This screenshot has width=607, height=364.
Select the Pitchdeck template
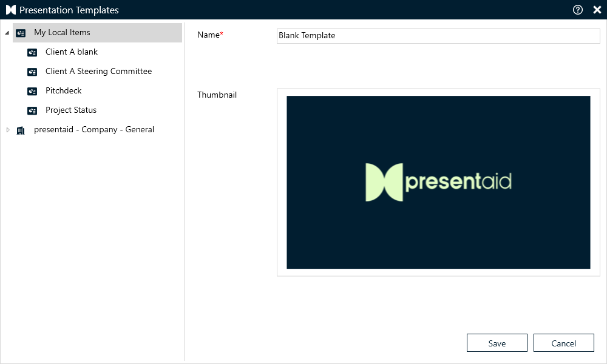click(64, 90)
